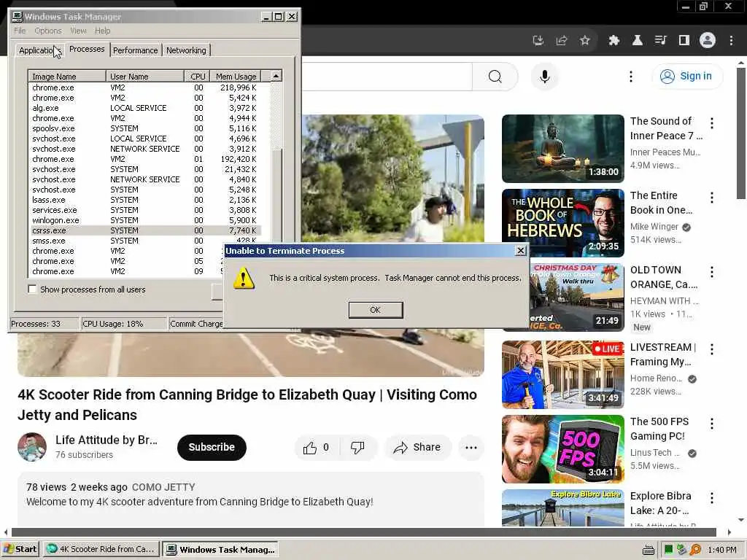
Task: Dislike the video with thumbs-down icon
Action: [x=357, y=447]
